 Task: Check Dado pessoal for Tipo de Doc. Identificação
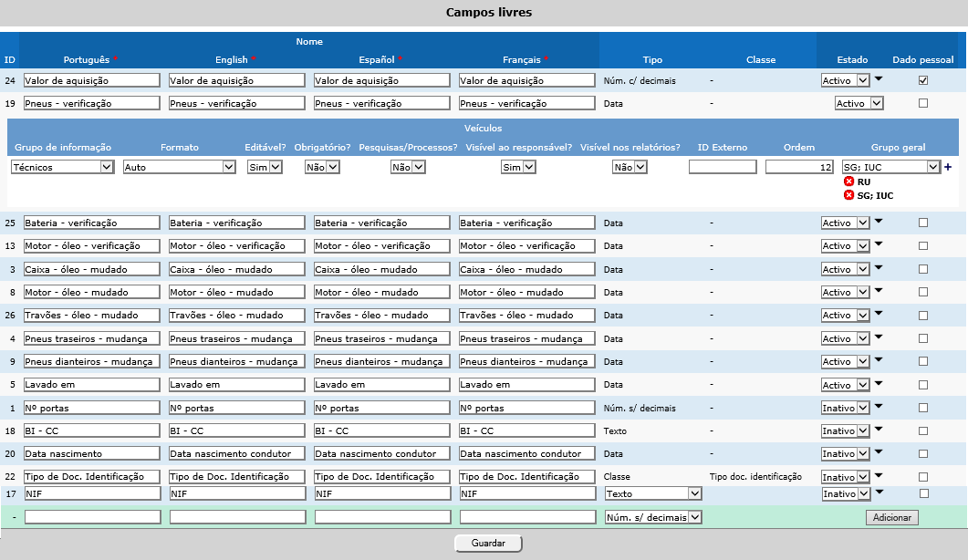tap(923, 477)
